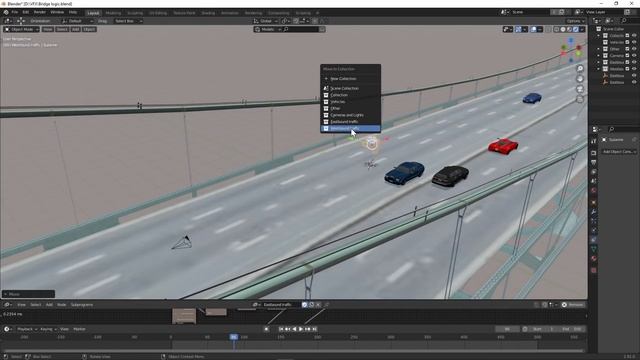Click the Blender logo icon
Screen dimensions: 640x360
pyautogui.click(x=6, y=12)
